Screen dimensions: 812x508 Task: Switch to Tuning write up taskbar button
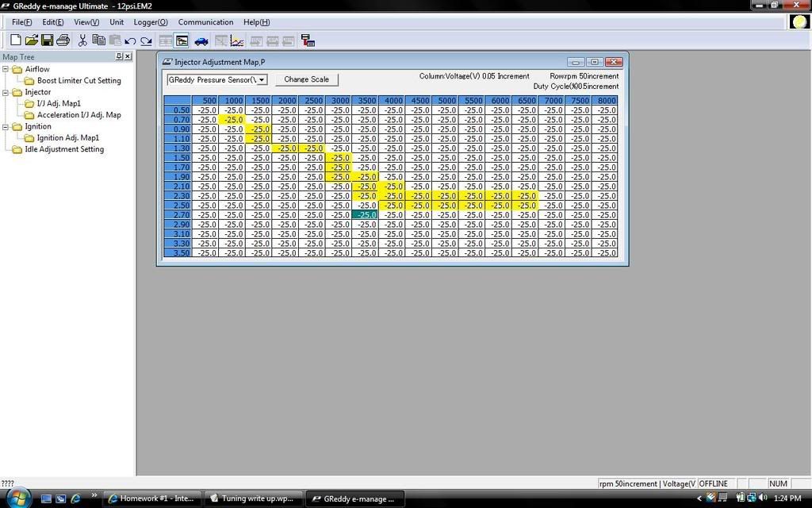[253, 498]
